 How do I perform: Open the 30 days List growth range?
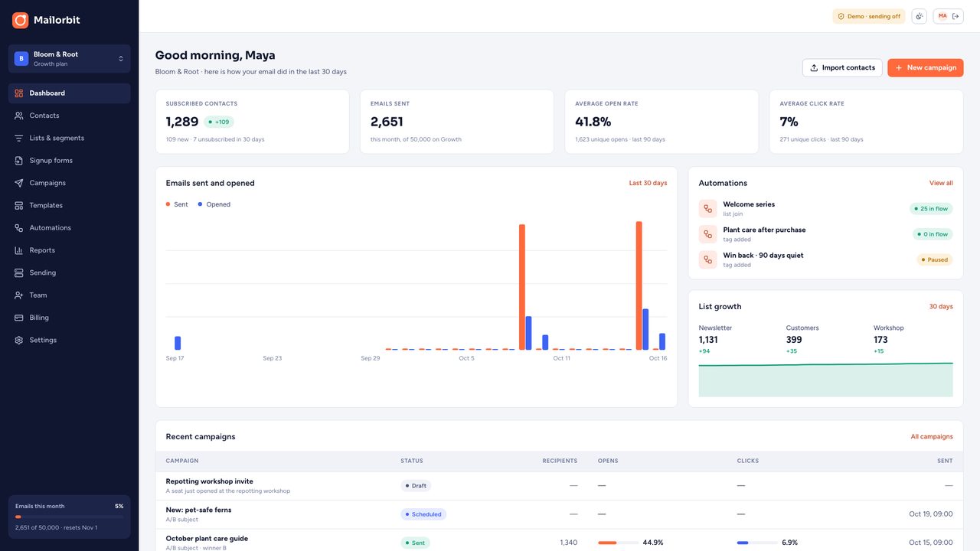[x=941, y=306]
